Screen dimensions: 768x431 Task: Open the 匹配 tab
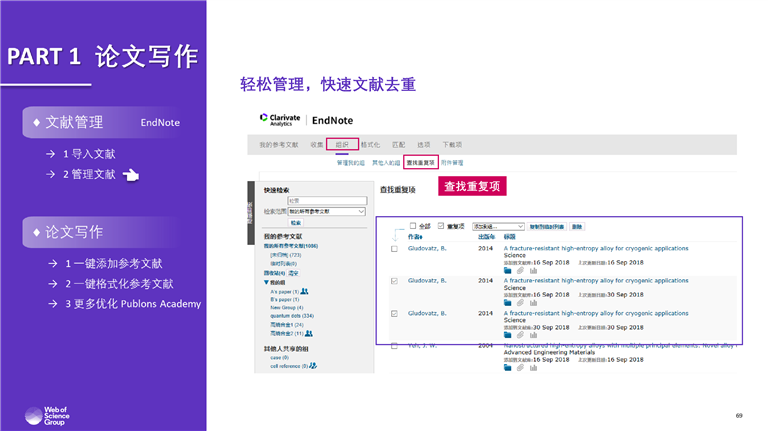coord(399,145)
